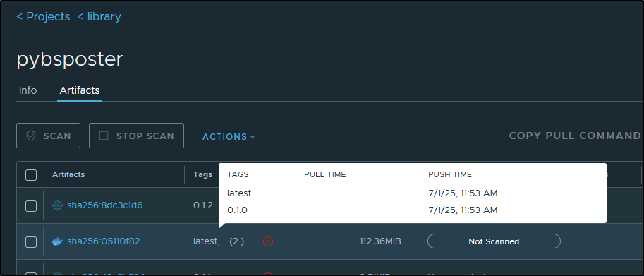Click the Not Scanned status bar
Screen dimensions: 644x276
click(494, 241)
